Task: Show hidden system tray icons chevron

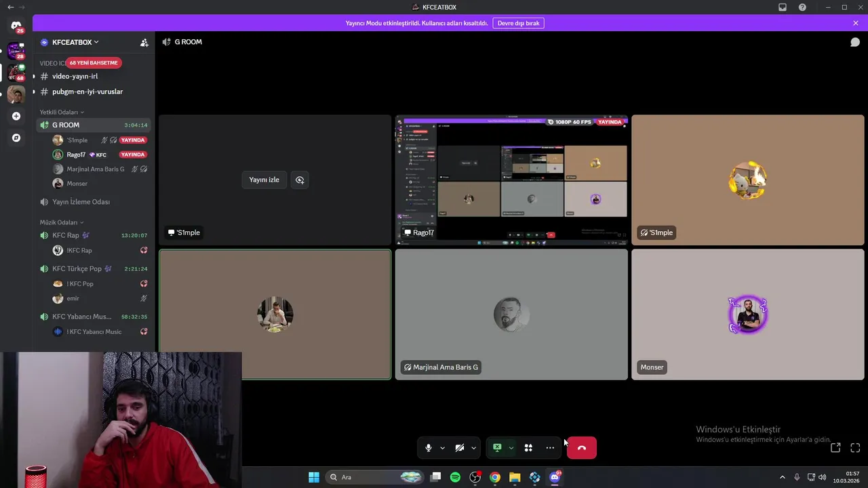Action: point(782,477)
